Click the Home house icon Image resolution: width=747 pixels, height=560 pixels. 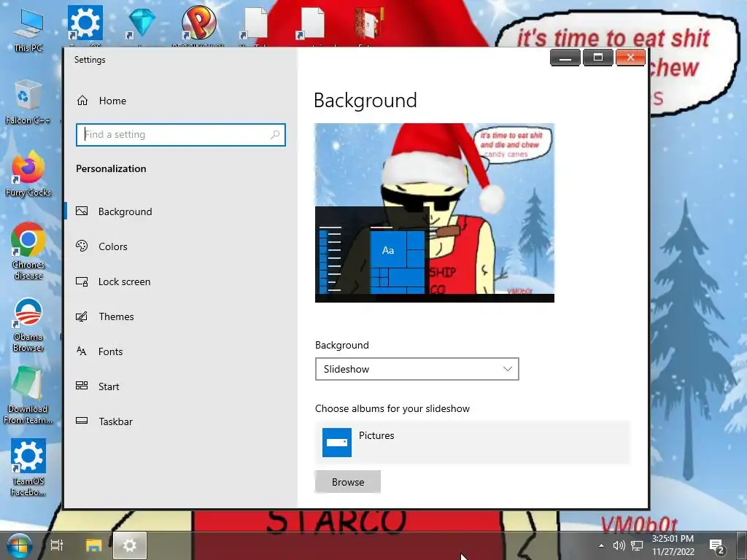82,101
